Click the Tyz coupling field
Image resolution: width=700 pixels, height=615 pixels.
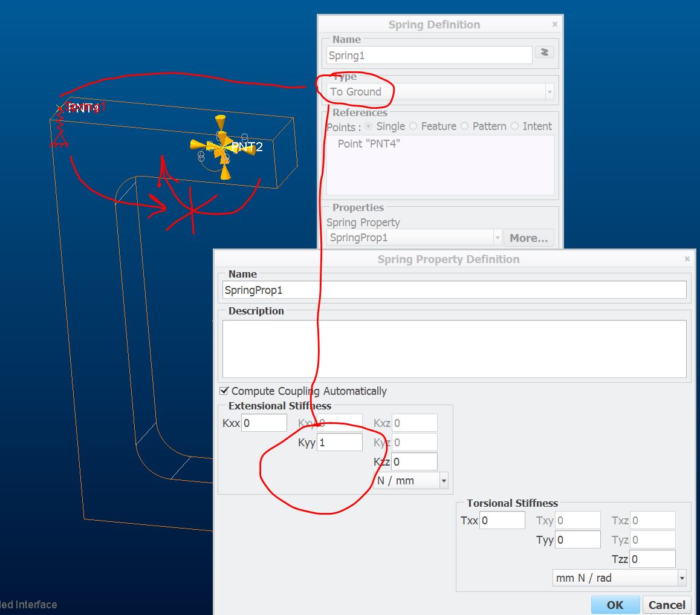(652, 539)
